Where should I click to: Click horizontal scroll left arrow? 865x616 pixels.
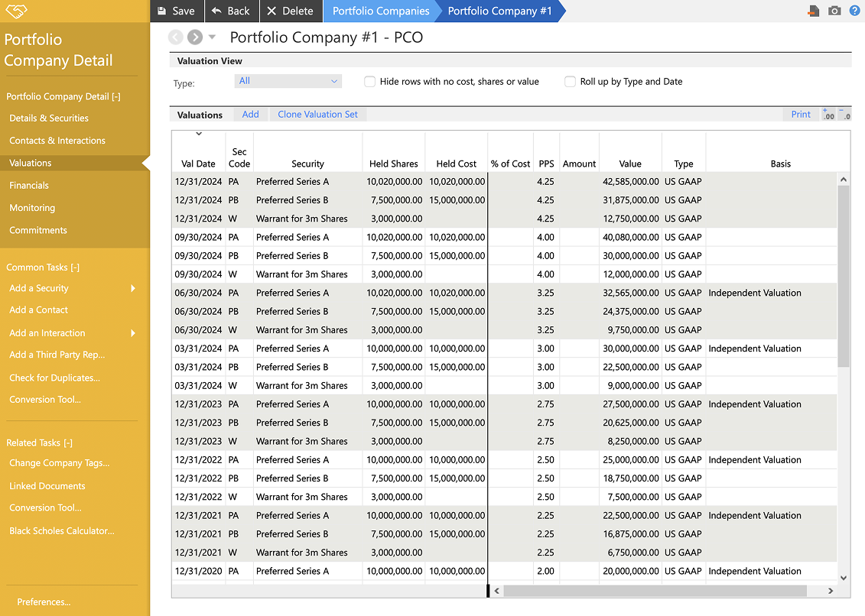pos(497,591)
